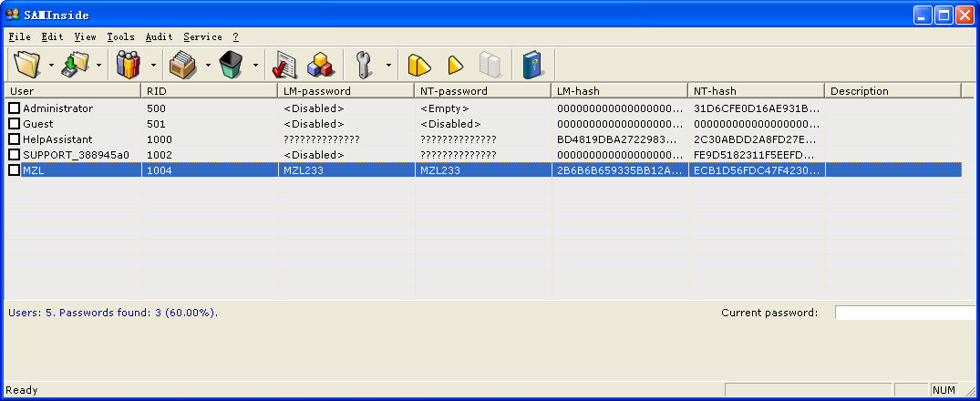Click NT-hash 2C30ABDD2A8FD27E...
The image size is (980, 401).
pos(757,139)
